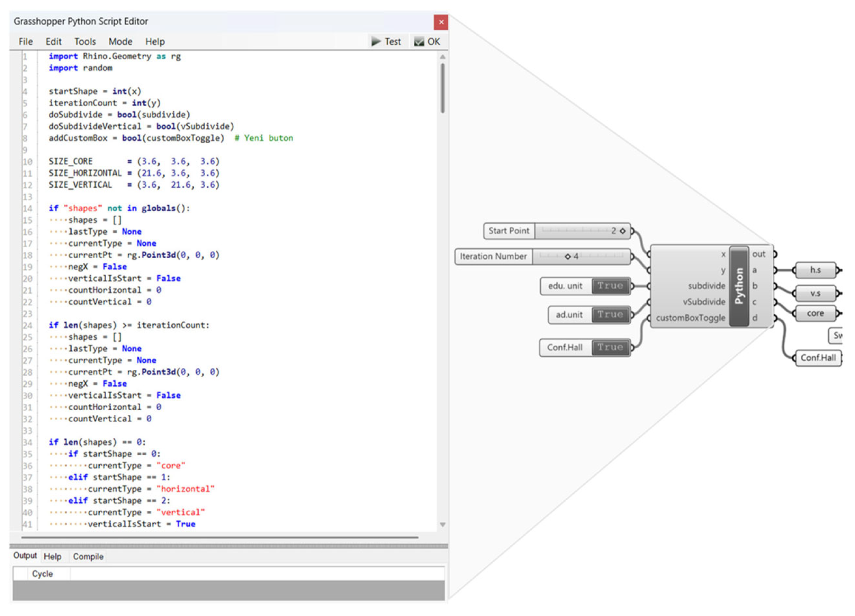
Task: Open the Mode menu
Action: tap(120, 42)
